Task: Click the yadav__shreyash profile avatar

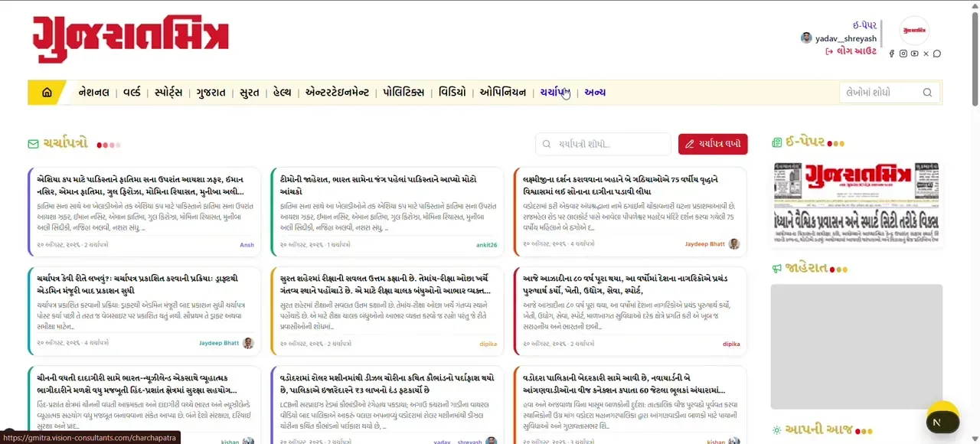Action: point(806,38)
